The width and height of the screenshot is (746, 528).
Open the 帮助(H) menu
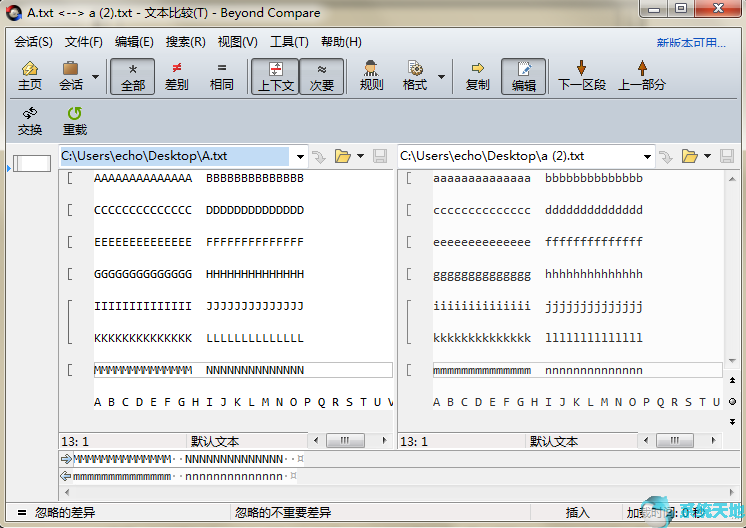coord(341,42)
